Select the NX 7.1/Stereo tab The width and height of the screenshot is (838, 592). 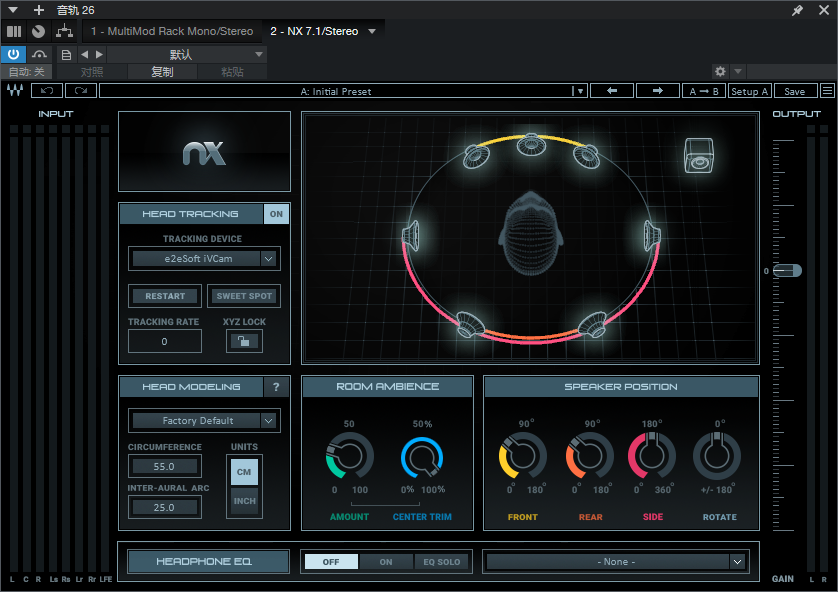coord(314,32)
